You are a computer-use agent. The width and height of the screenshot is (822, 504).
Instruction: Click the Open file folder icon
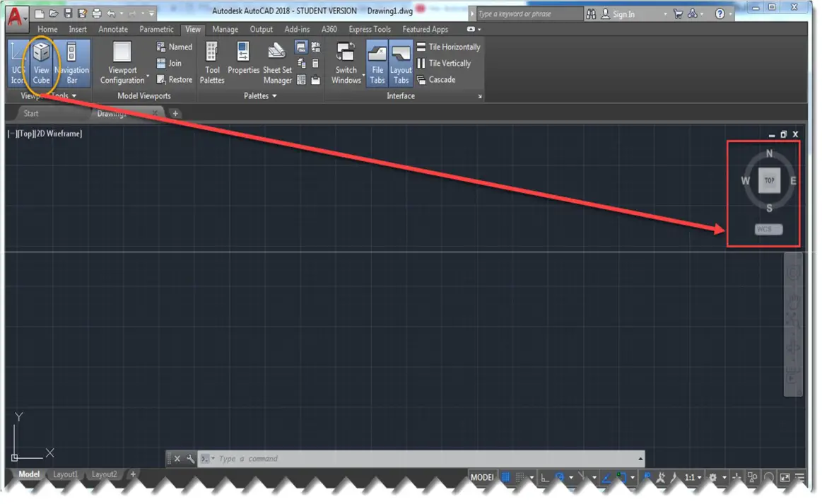[54, 13]
